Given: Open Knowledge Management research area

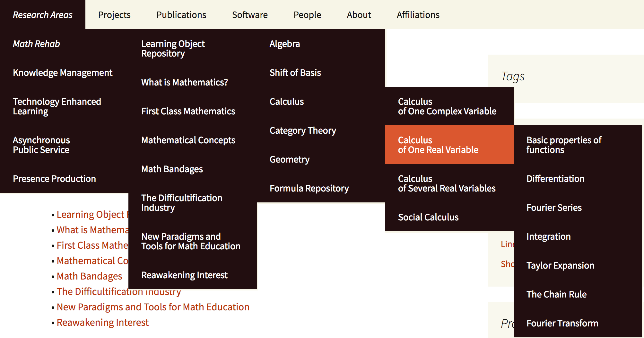Looking at the screenshot, I should click(x=63, y=73).
